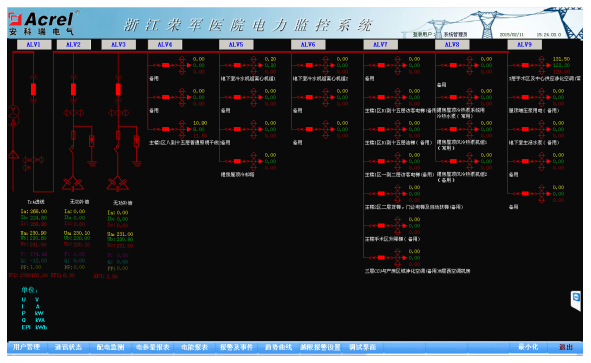Click current transformer symbol on ALV8 second feeder
The image size is (591, 363).
click(x=470, y=97)
